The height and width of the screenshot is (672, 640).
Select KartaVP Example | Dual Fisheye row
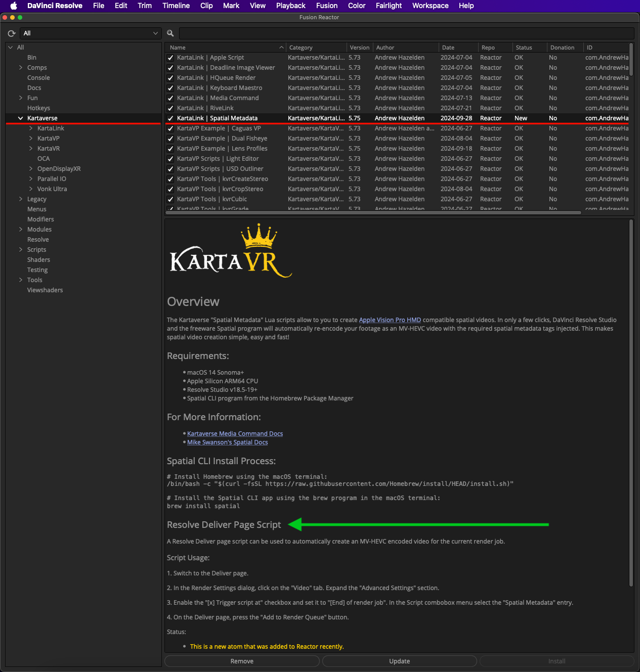tap(397, 139)
